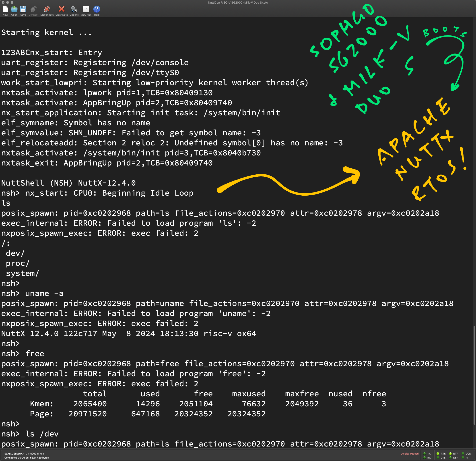Click the window title NuttX on RISC-V SG2000

coord(238,2)
